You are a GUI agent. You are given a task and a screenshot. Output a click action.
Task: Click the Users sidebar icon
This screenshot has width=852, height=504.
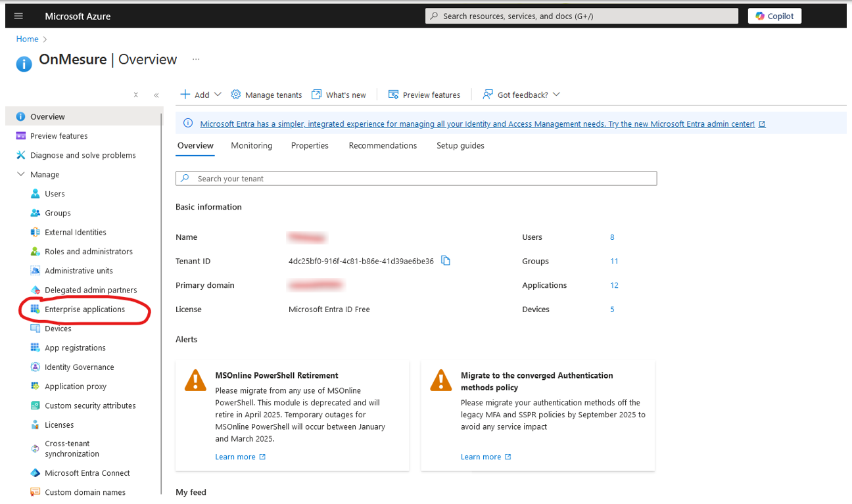click(x=35, y=194)
